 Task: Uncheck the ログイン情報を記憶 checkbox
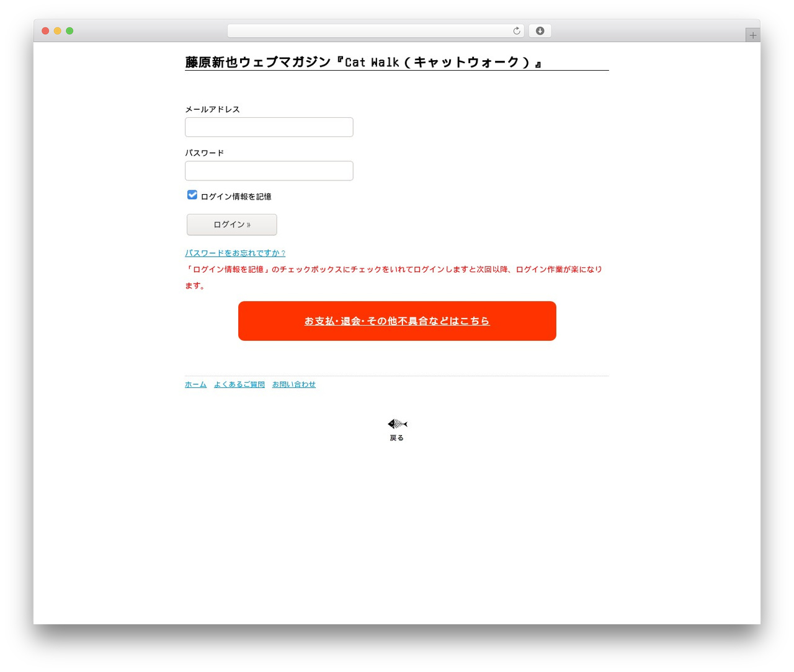coord(192,195)
